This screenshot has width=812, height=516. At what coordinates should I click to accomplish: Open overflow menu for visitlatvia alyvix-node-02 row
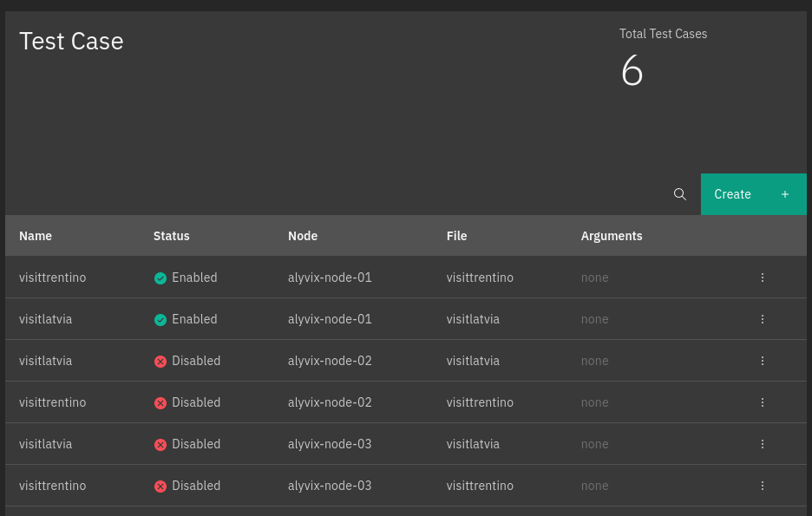(763, 361)
